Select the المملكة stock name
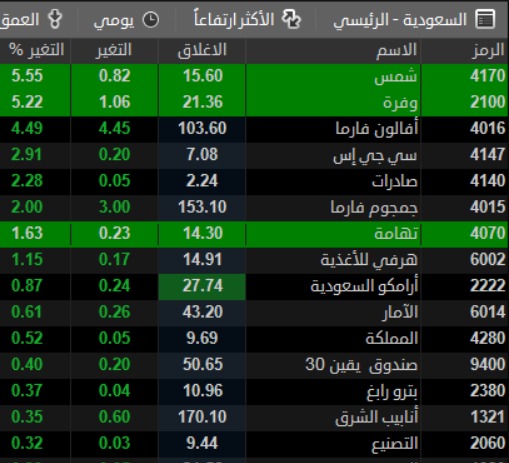This screenshot has height=463, width=509. pos(392,339)
